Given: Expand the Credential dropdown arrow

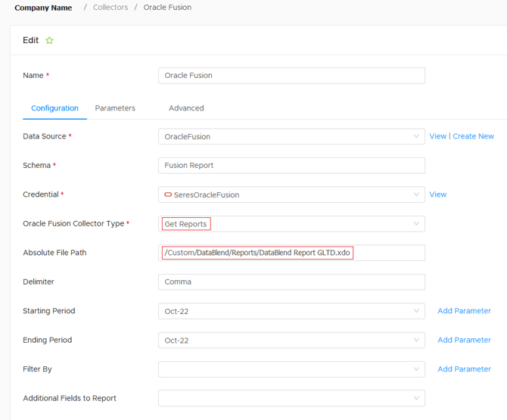Looking at the screenshot, I should point(415,194).
